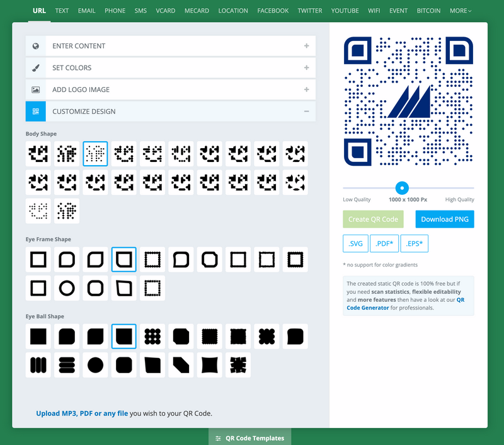
Task: Select the first square body shape
Action: pos(38,153)
